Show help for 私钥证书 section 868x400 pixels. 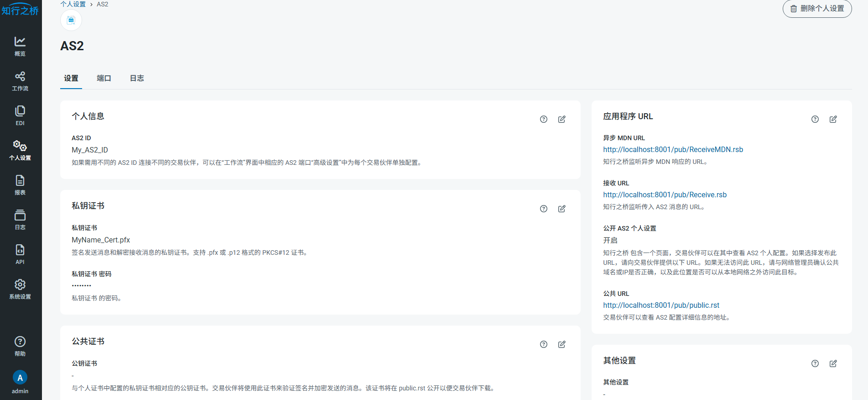tap(543, 209)
